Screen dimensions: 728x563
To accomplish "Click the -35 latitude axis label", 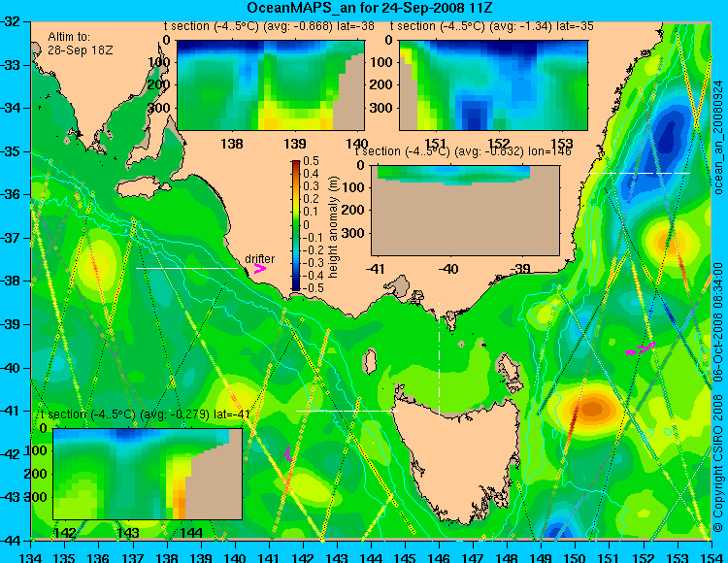I will [11, 151].
